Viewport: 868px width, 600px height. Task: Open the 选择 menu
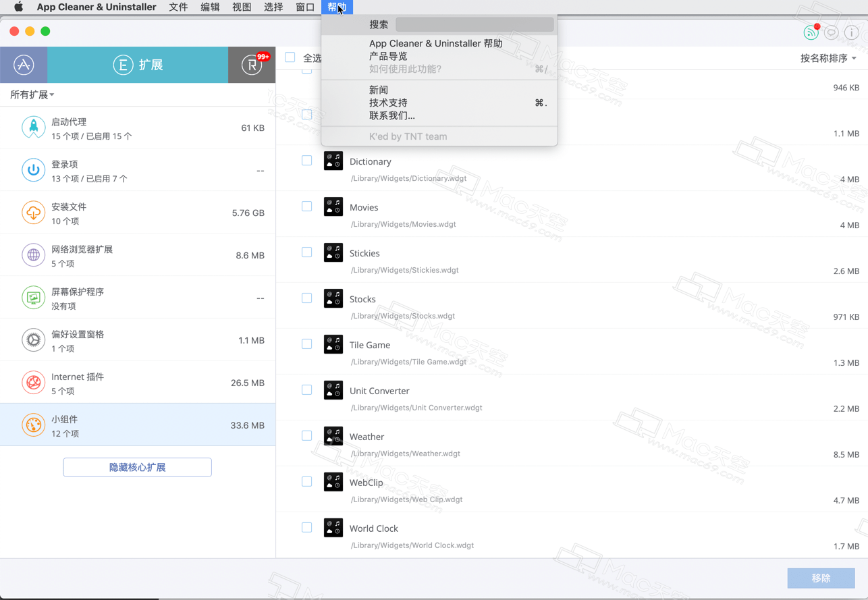[273, 7]
